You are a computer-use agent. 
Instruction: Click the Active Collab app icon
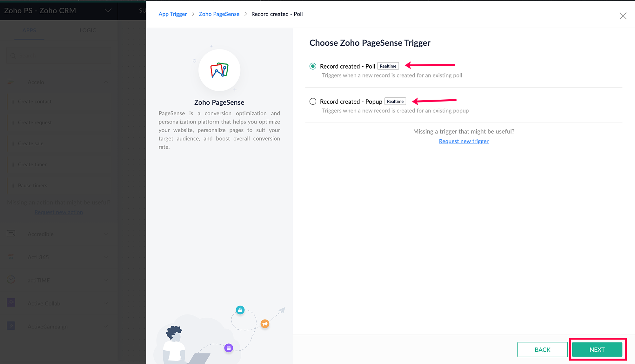pyautogui.click(x=11, y=303)
